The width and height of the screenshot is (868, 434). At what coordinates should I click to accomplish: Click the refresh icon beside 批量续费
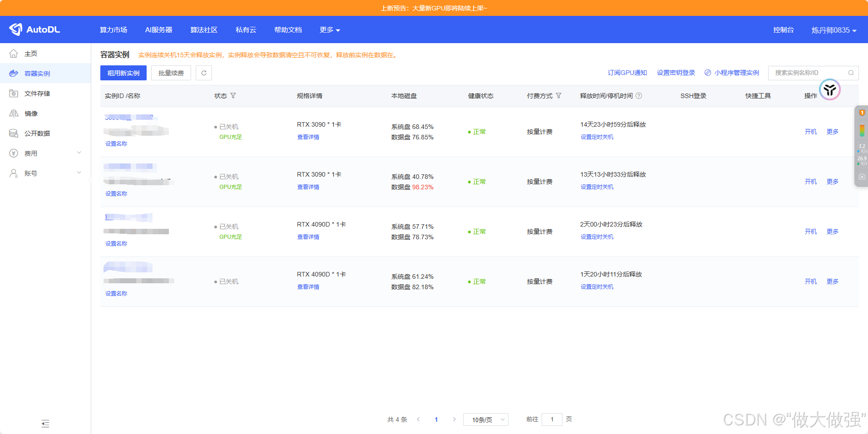[x=204, y=73]
